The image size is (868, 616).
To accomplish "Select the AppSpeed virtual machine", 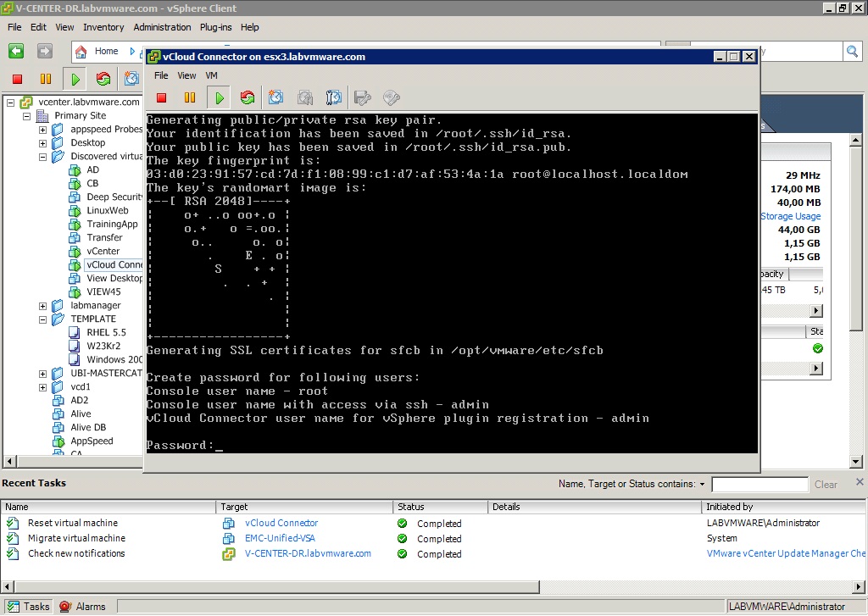I will point(92,441).
